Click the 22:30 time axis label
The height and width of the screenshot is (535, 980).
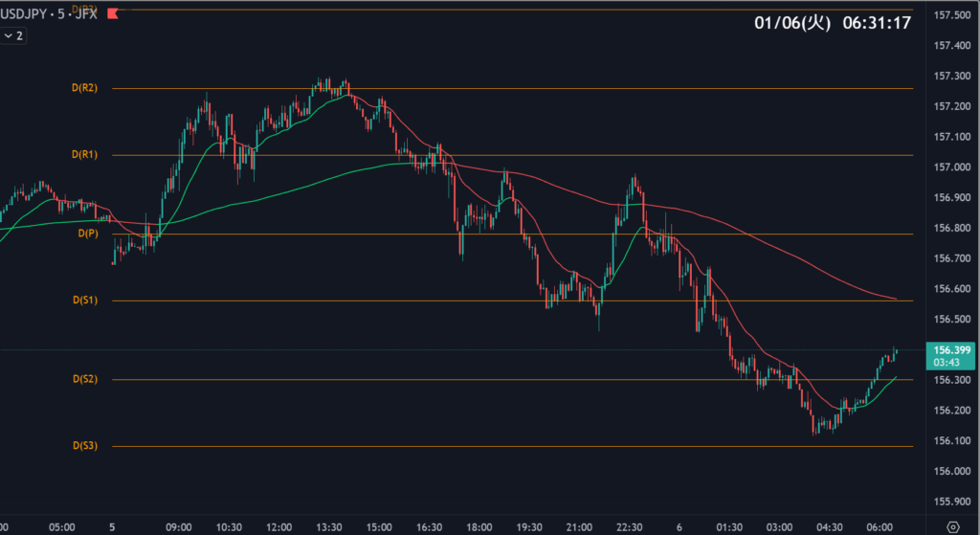(630, 526)
